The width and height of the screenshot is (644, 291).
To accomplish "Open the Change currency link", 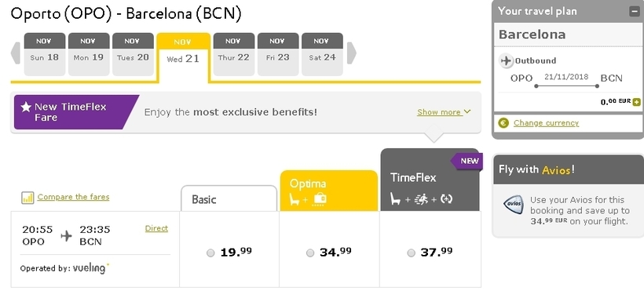I will 547,122.
